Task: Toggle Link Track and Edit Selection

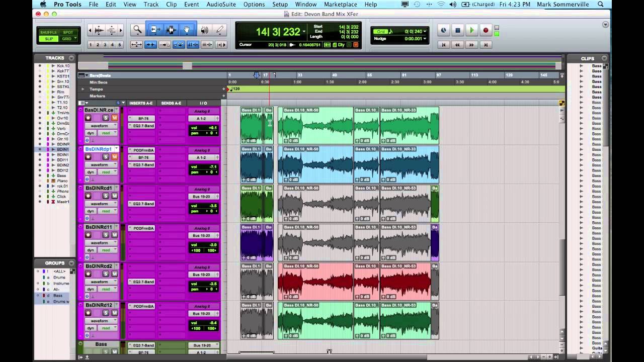Action: (207, 45)
